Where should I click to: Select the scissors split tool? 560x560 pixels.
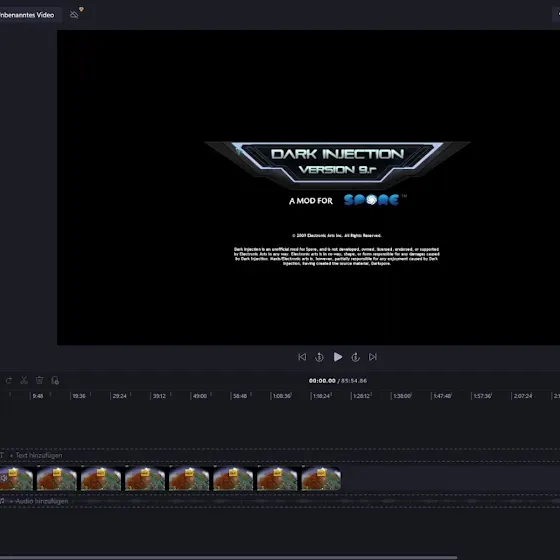[24, 380]
